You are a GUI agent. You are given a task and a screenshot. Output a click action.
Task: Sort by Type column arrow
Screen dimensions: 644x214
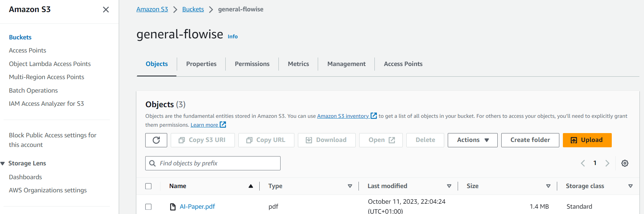pos(350,186)
